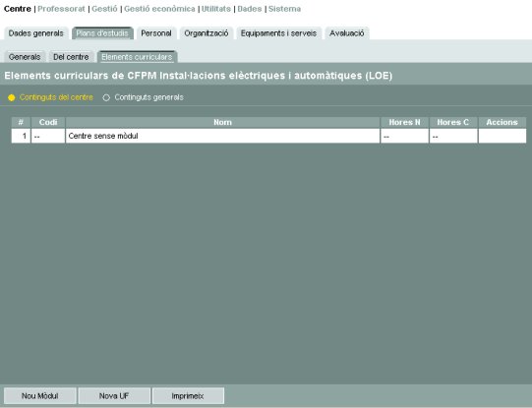This screenshot has height=408, width=532.
Task: Switch to the Dades generals tab
Action: tap(36, 33)
